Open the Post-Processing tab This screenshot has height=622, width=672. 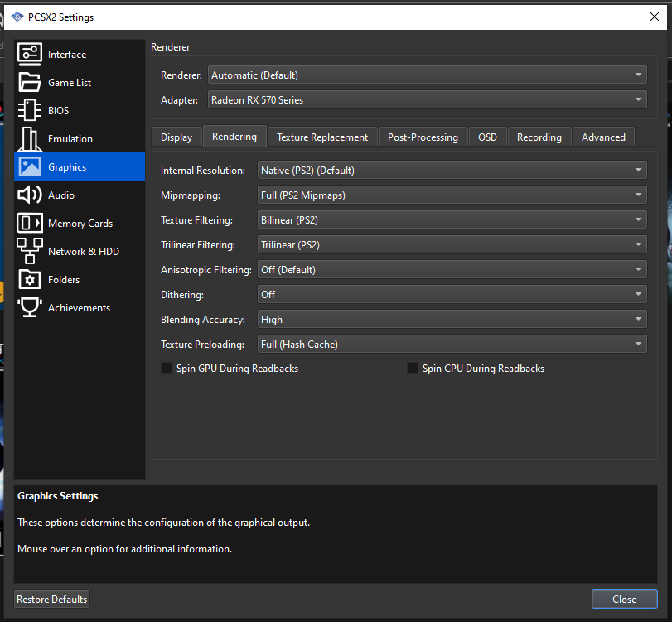click(423, 137)
